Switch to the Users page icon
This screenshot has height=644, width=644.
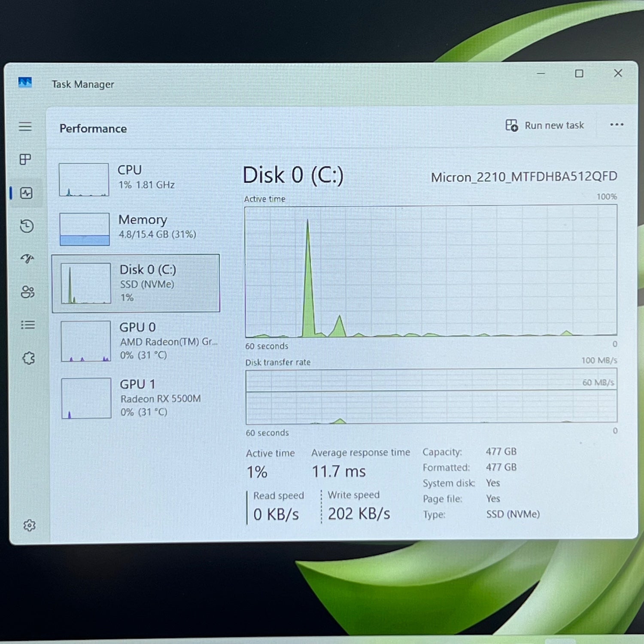point(27,292)
